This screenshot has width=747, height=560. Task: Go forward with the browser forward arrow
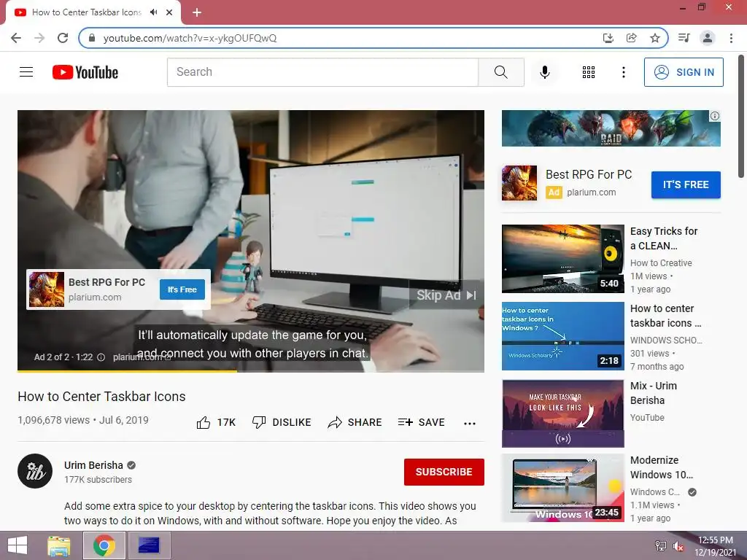click(39, 38)
